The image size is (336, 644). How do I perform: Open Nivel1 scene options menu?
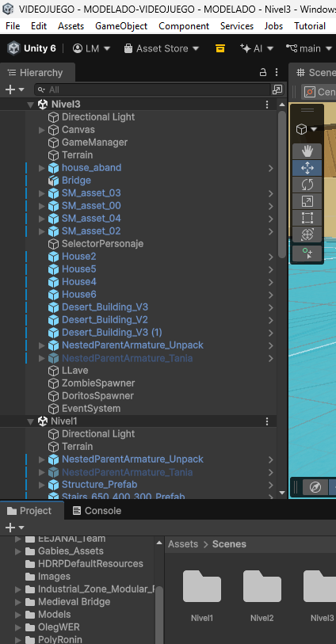pos(267,421)
